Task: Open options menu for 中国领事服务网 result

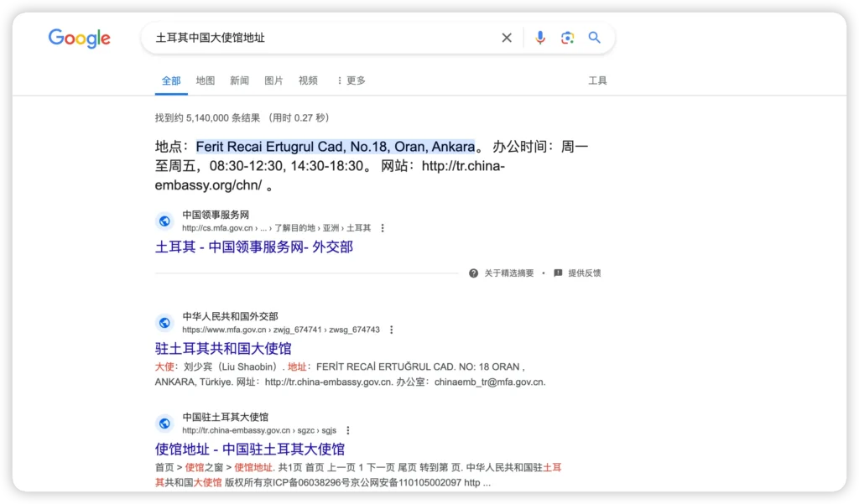Action: [383, 228]
